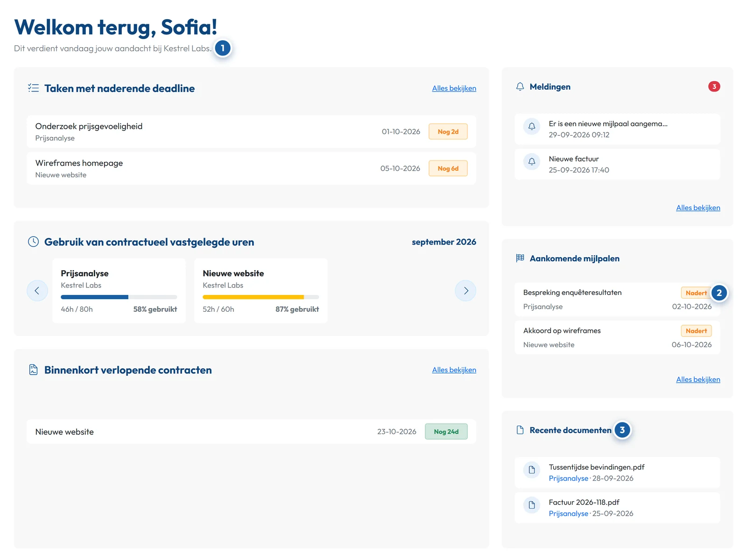Click the 02-10-2026 milestone date
The height and width of the screenshot is (560, 747).
(x=692, y=307)
